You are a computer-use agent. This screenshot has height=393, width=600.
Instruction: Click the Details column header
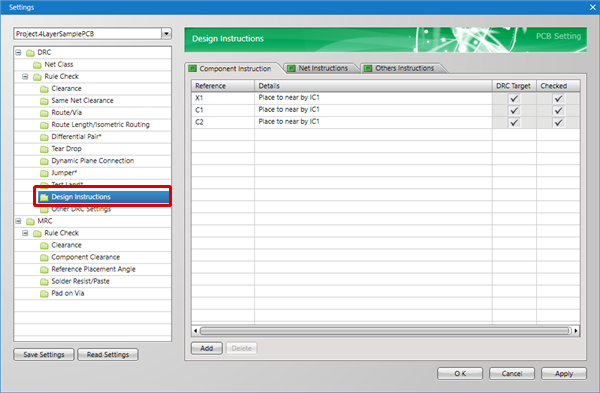tap(373, 86)
